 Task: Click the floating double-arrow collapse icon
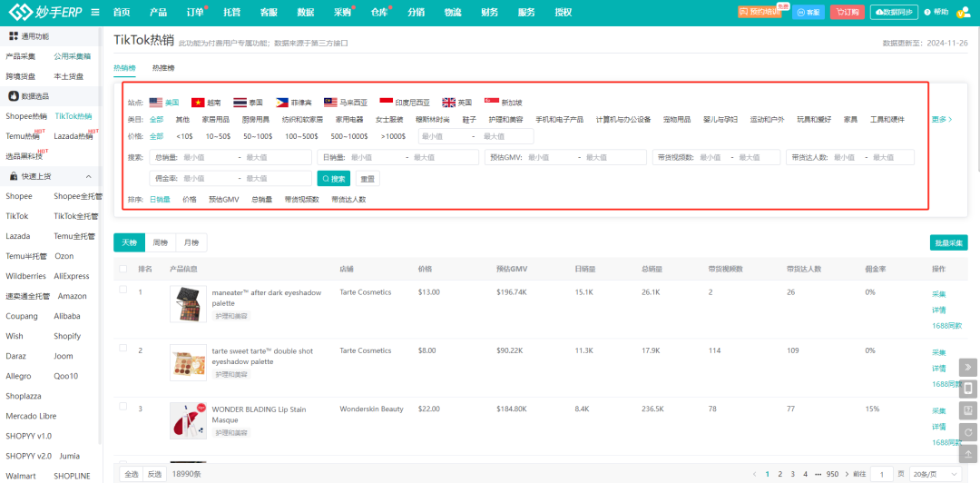[967, 367]
